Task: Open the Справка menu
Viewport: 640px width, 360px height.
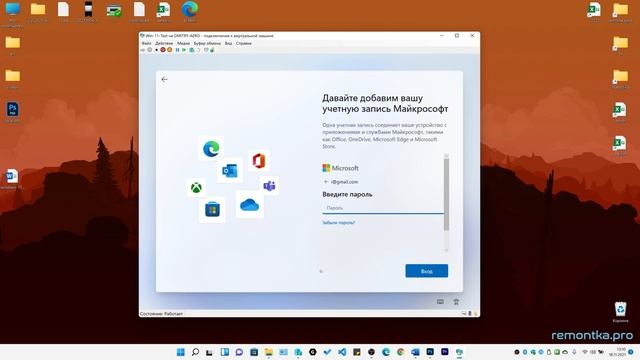Action: [244, 43]
